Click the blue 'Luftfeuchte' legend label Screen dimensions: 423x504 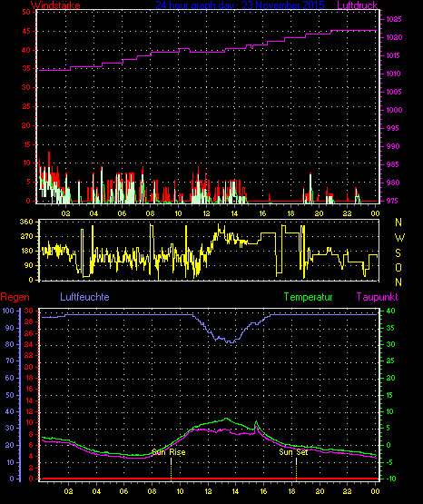(x=84, y=297)
